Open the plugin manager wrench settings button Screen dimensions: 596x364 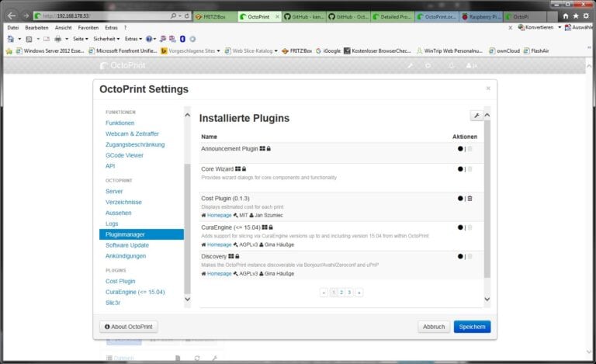(x=476, y=116)
